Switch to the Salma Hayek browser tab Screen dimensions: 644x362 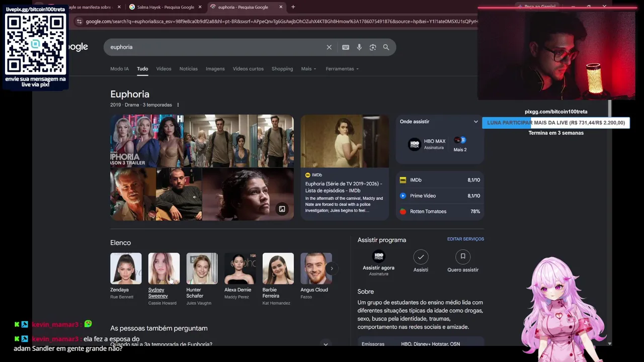[x=165, y=7]
